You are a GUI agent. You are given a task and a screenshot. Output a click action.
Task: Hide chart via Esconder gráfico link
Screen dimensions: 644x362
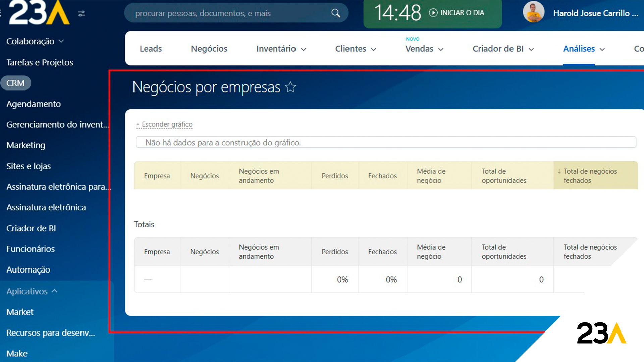click(x=167, y=124)
